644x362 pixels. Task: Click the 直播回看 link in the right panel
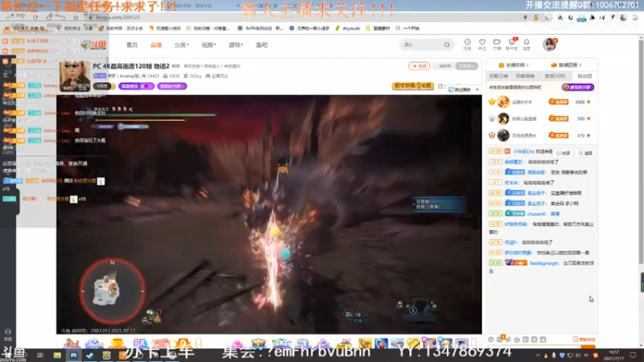click(567, 65)
